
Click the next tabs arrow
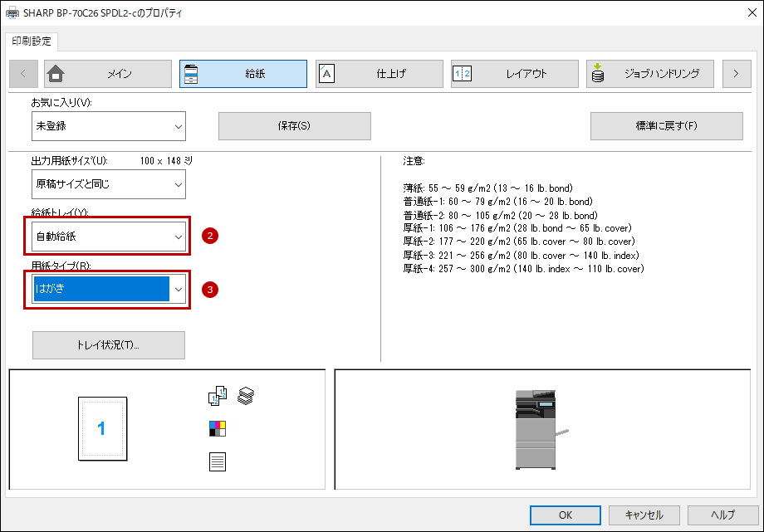tap(737, 74)
